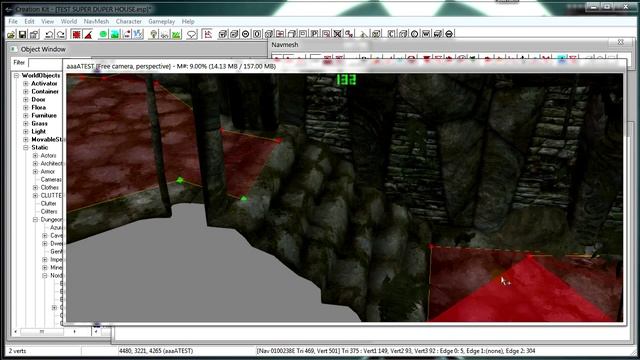
Task: Expand the Clothes subfolder under Static
Action: 36,187
